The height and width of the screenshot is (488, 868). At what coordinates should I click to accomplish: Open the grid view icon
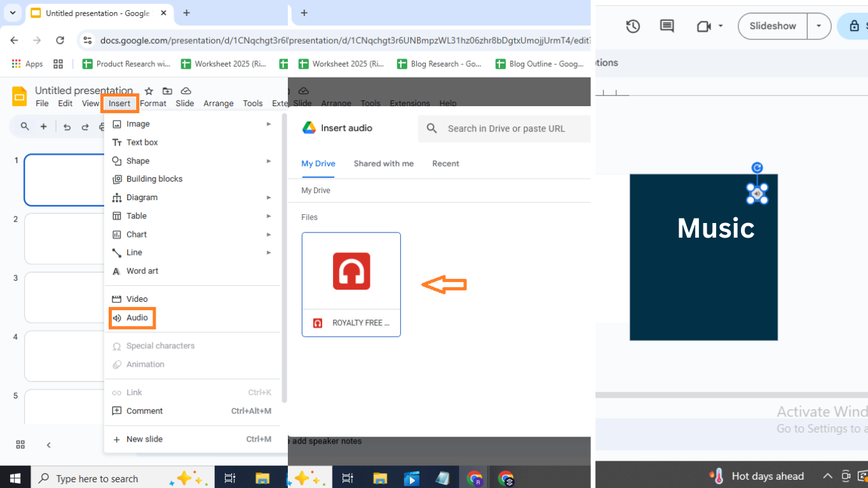pos(20,445)
